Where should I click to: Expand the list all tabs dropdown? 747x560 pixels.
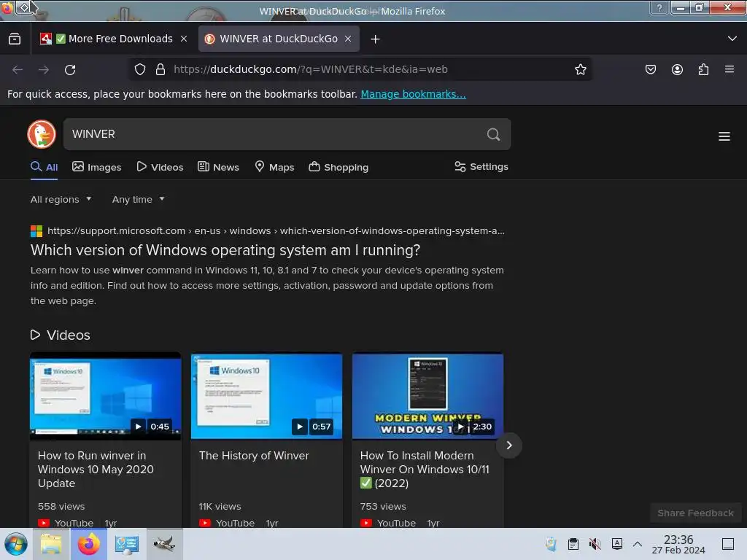(x=732, y=39)
